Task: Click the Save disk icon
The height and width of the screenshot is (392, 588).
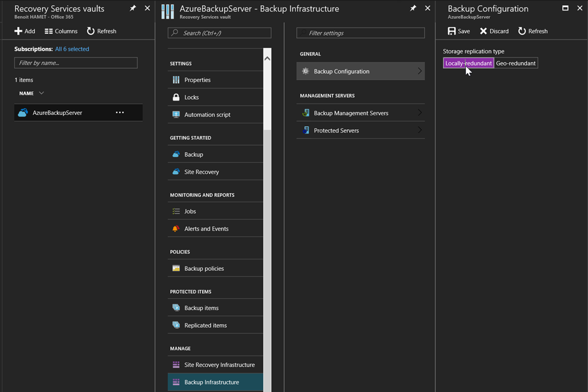Action: [452, 31]
